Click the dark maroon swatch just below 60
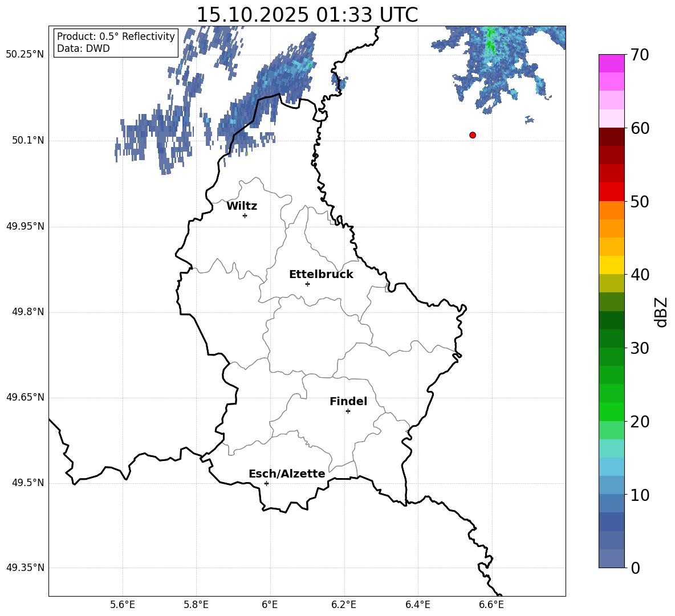Viewport: 675px width, 616px height. pos(611,137)
